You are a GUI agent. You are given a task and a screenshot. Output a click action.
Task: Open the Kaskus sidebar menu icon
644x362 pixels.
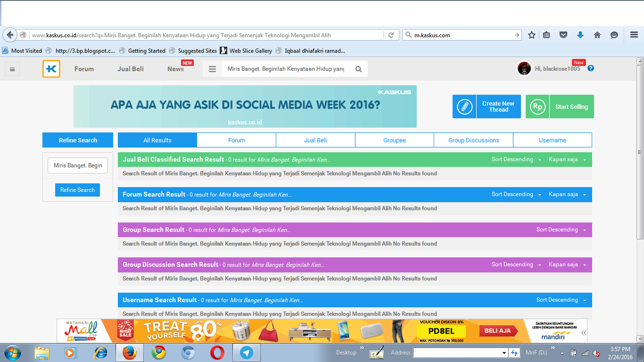coord(13,69)
